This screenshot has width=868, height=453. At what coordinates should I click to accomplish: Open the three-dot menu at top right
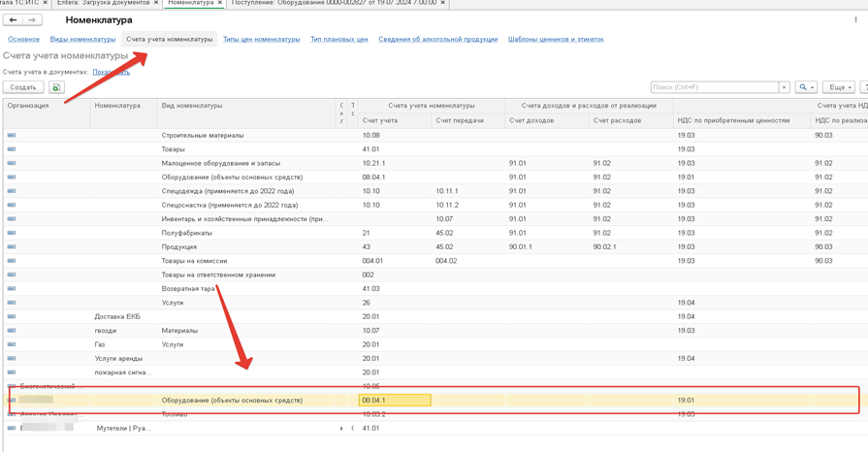pos(855,20)
